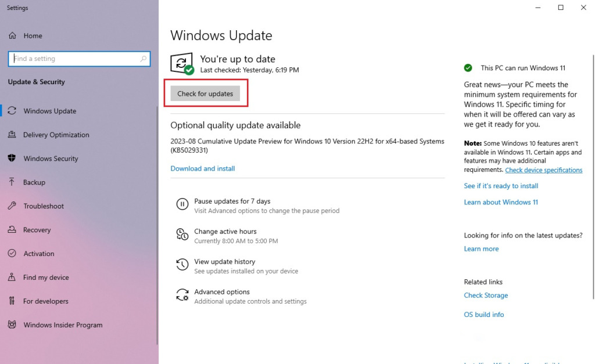Open the Learn about Windows 11 link
595x364 pixels.
point(501,202)
